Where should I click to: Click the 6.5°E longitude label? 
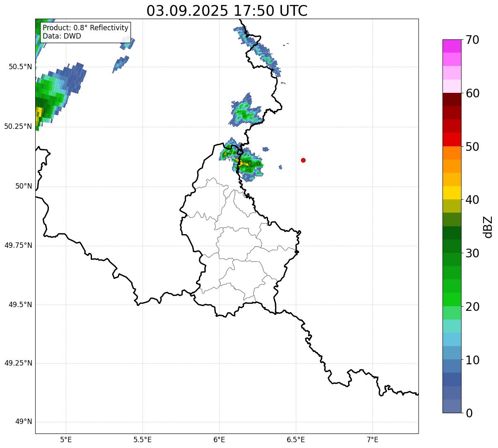[296, 440]
